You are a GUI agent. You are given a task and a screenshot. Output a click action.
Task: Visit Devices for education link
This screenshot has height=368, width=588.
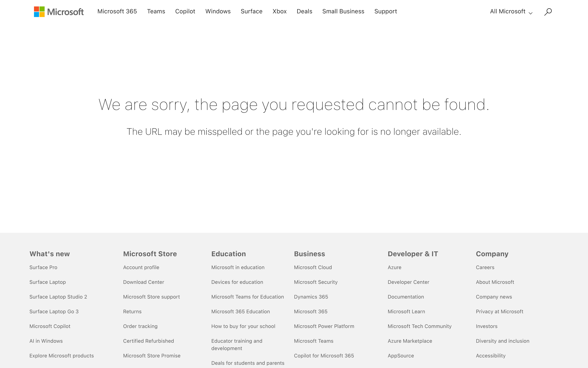click(237, 282)
